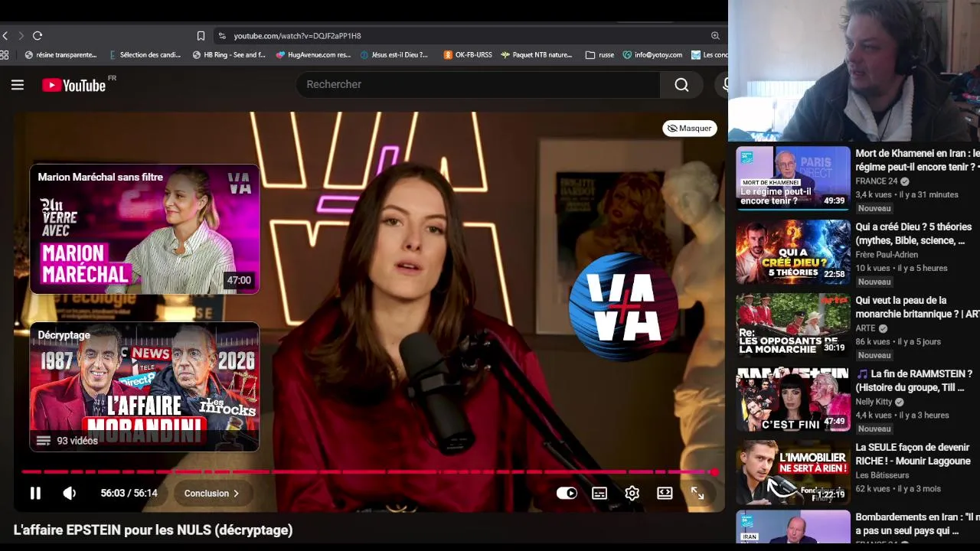The image size is (980, 551).
Task: Open the YouTube hamburger menu
Action: click(18, 85)
